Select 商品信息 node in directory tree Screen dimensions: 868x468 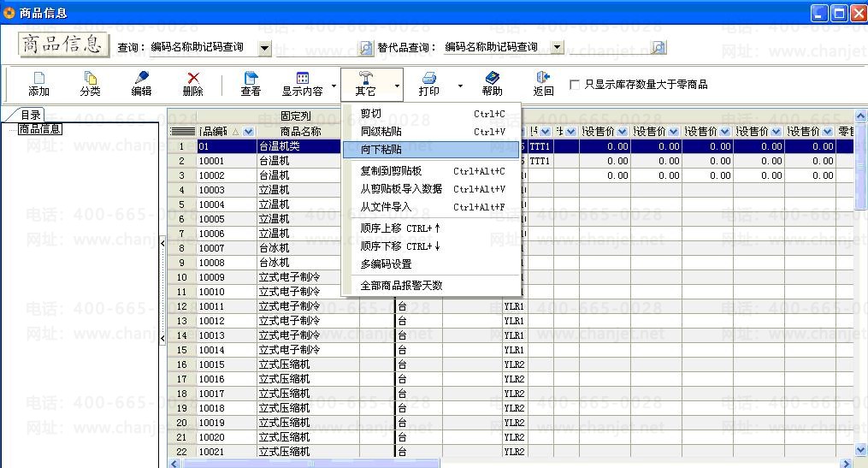(39, 129)
